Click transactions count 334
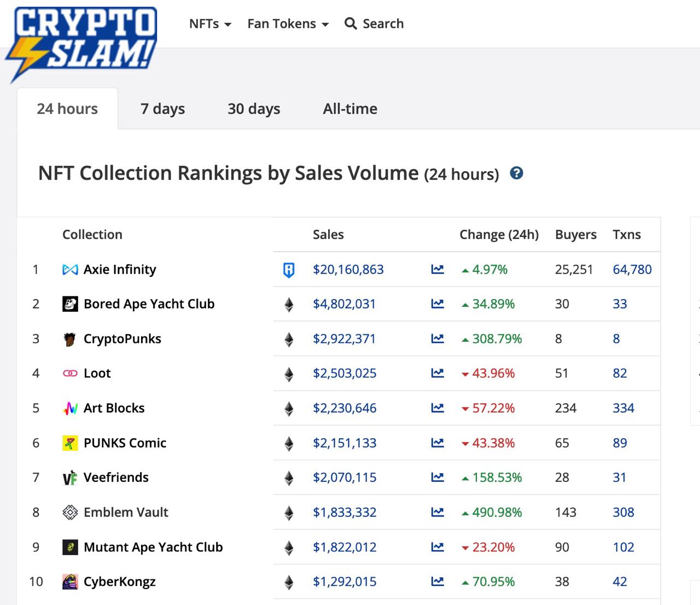 click(x=623, y=408)
